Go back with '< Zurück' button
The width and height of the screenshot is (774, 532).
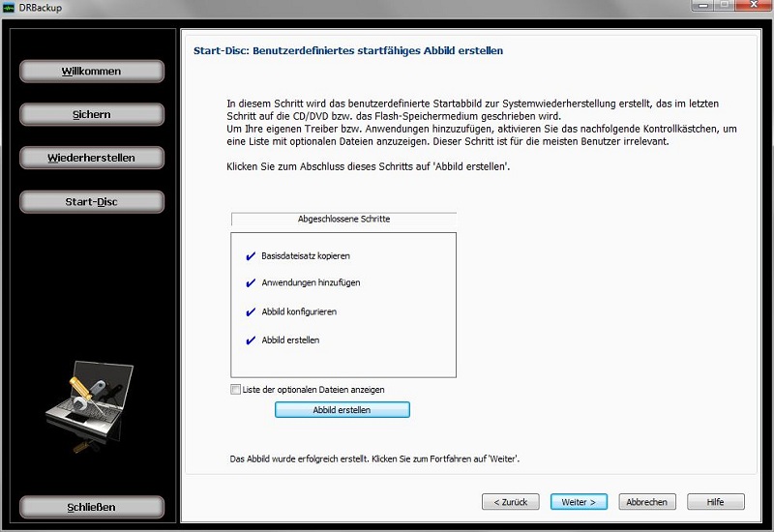[511, 502]
